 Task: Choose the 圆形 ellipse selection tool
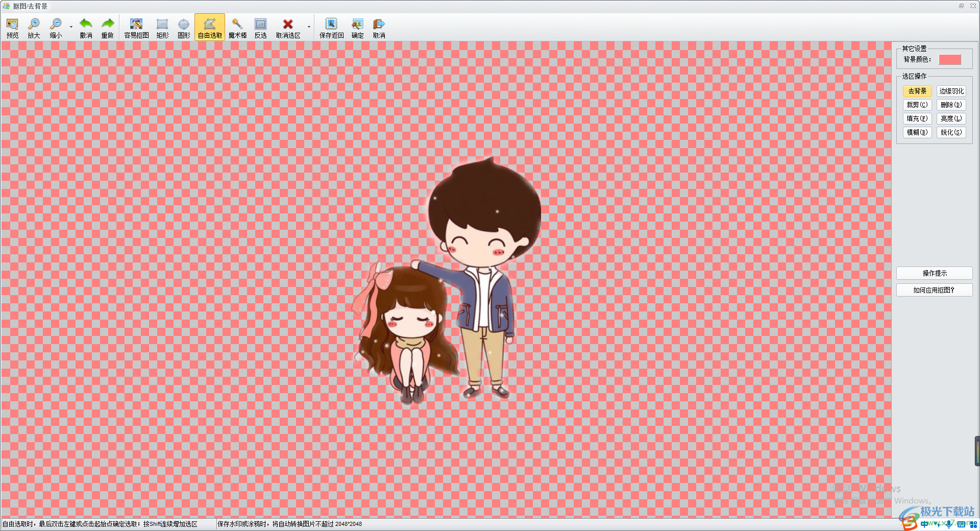pyautogui.click(x=184, y=28)
